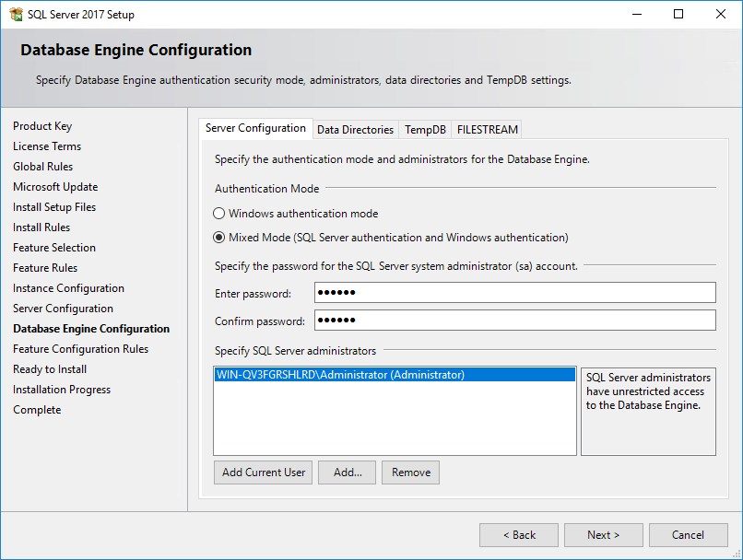
Task: Click Complete in the step list
Action: pos(37,410)
